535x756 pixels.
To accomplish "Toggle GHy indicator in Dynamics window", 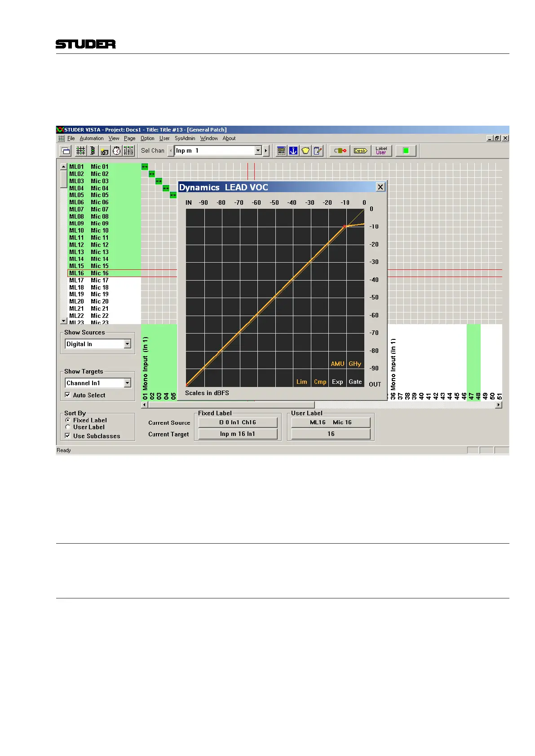I will tap(355, 364).
